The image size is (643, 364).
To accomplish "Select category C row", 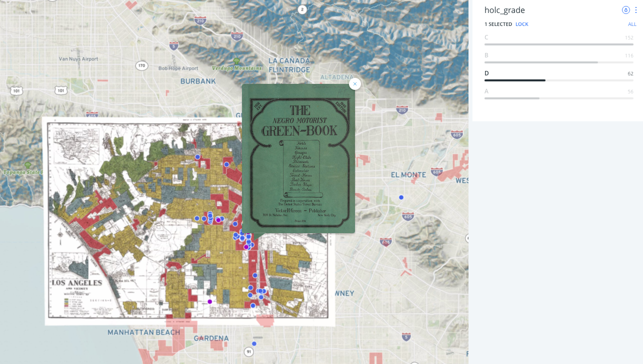I will tap(559, 40).
